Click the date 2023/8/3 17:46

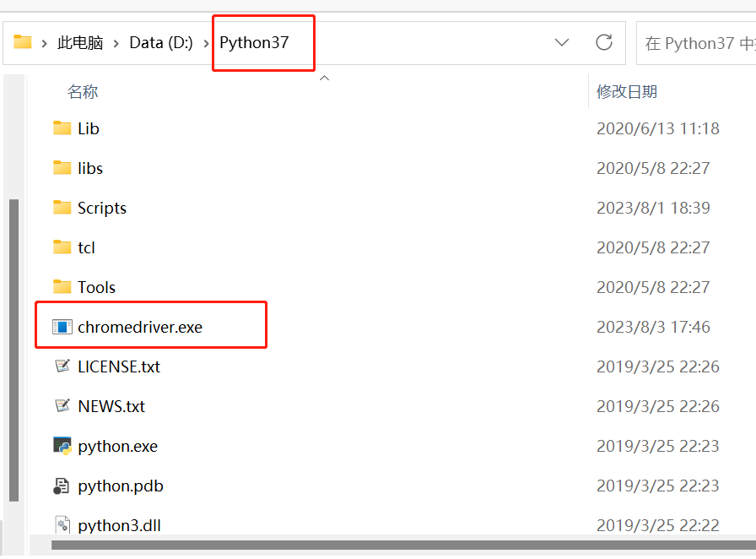click(653, 327)
